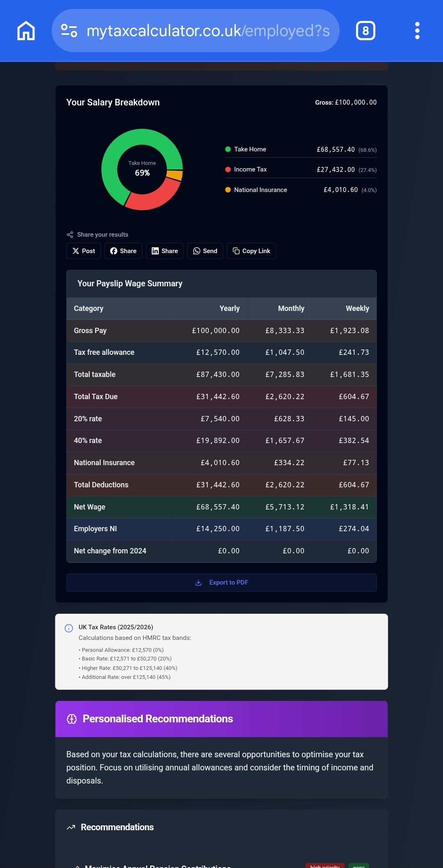Select 40% rate monthly value £1,657.67

285,441
